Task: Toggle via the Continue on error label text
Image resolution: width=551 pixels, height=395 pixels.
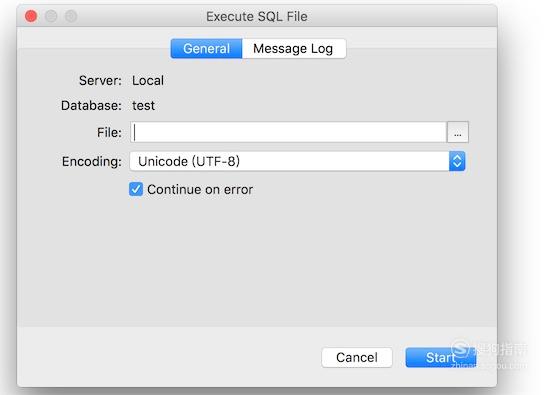Action: [200, 190]
